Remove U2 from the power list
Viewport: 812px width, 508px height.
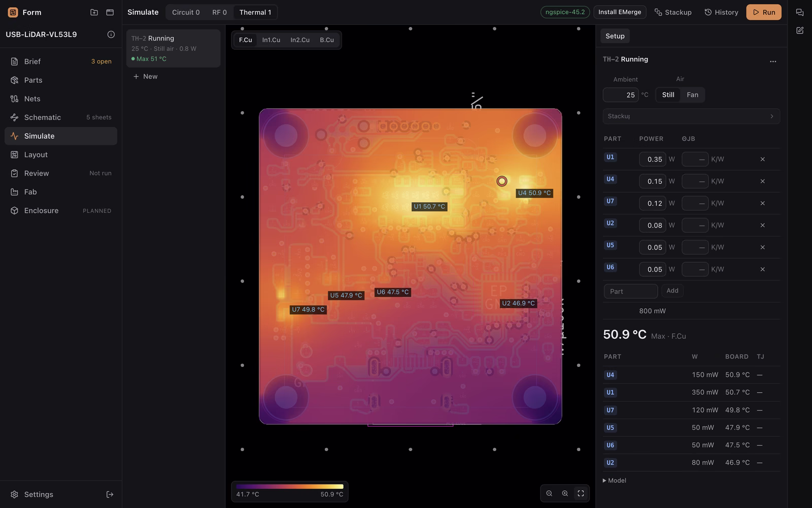click(x=762, y=225)
